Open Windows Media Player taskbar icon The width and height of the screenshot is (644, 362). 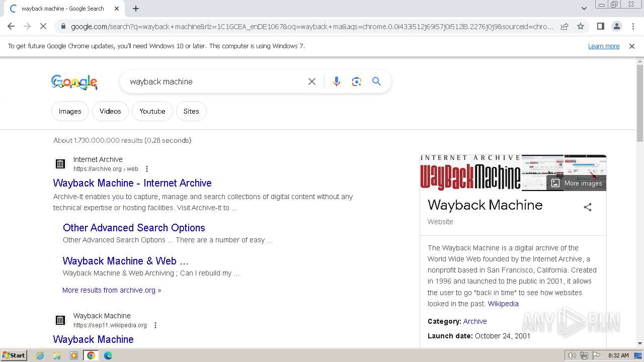pos(74,355)
